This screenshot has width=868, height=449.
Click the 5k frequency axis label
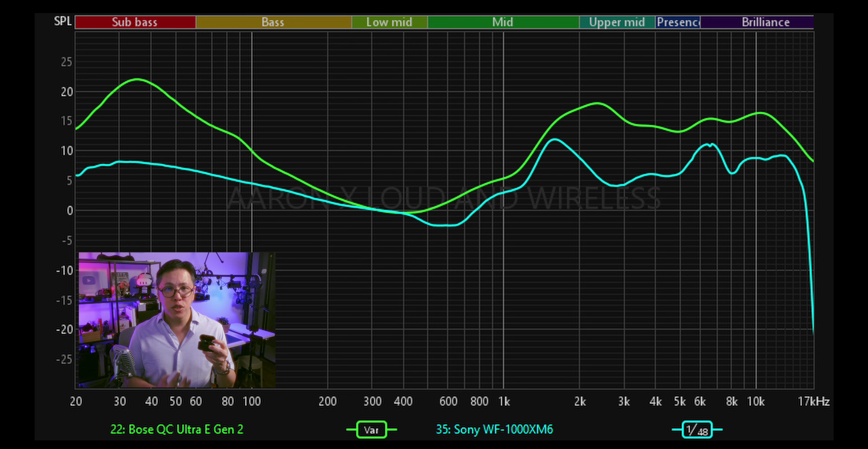(679, 402)
